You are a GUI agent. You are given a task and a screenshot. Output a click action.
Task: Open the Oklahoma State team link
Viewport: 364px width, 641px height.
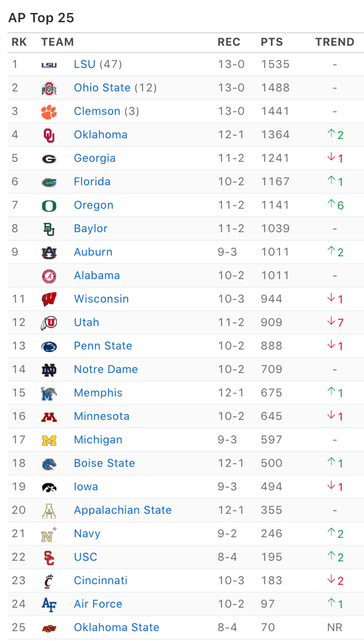tap(117, 627)
